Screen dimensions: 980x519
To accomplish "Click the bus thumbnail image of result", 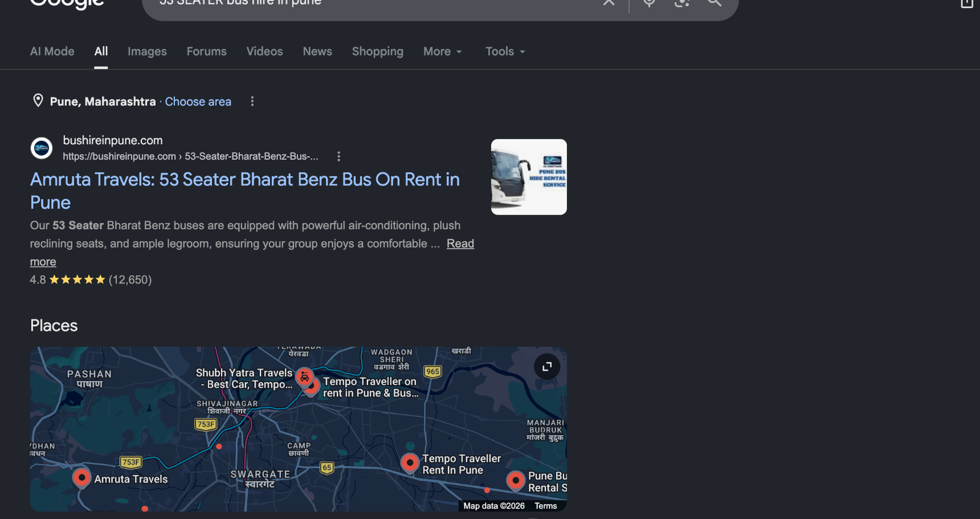I will point(529,177).
